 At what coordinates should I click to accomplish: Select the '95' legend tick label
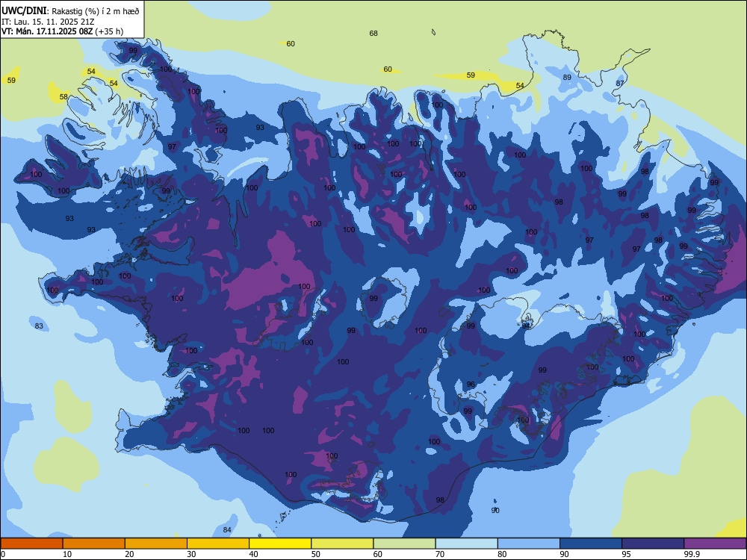627,554
